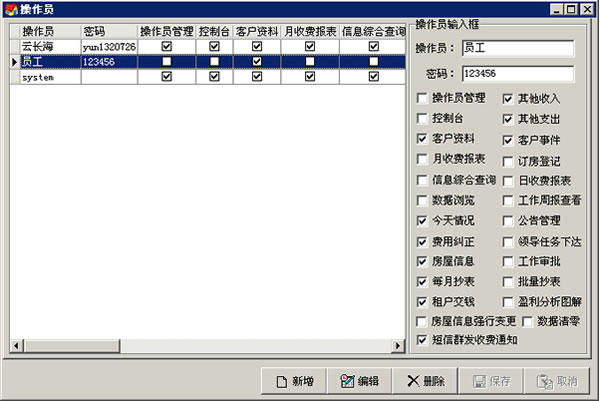The width and height of the screenshot is (600, 401).
Task: Click the 控制台 column header
Action: [x=214, y=31]
